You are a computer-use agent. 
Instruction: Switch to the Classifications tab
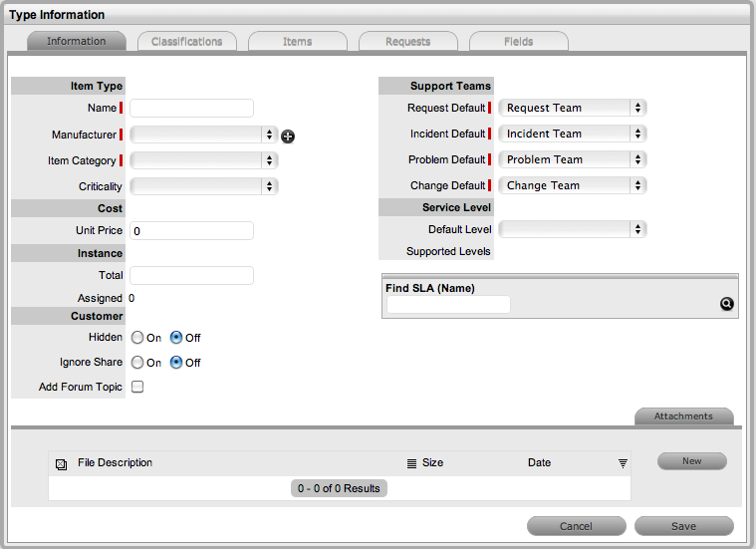click(x=187, y=42)
